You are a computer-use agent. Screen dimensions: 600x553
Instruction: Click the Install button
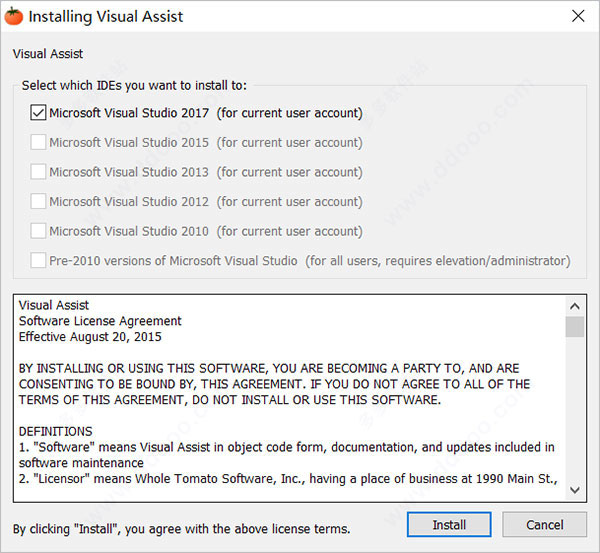pyautogui.click(x=449, y=525)
